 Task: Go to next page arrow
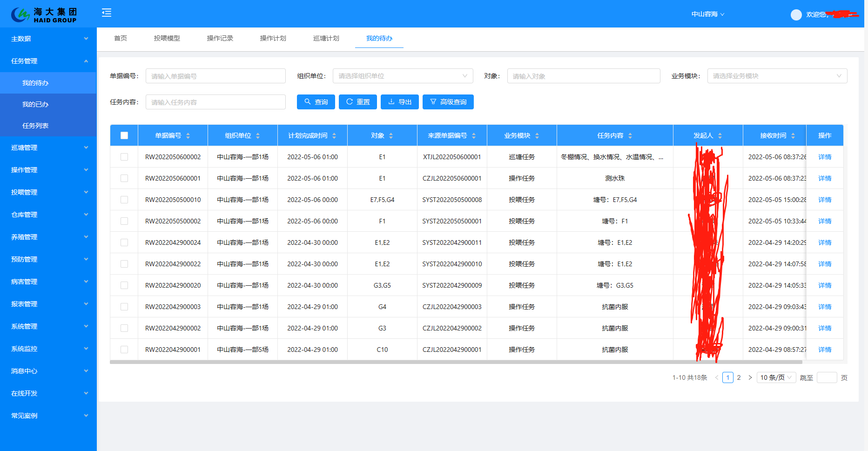pos(750,377)
